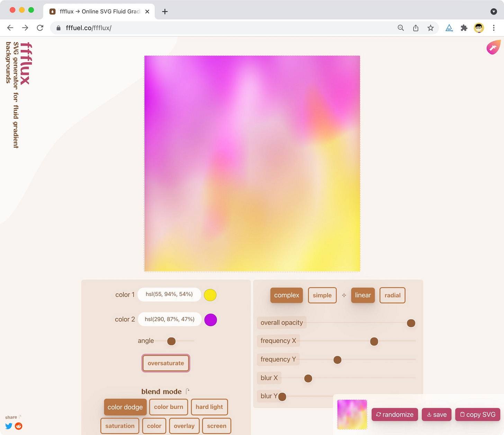This screenshot has width=504, height=435.
Task: Open the Extensions puzzle piece icon
Action: coord(464,28)
